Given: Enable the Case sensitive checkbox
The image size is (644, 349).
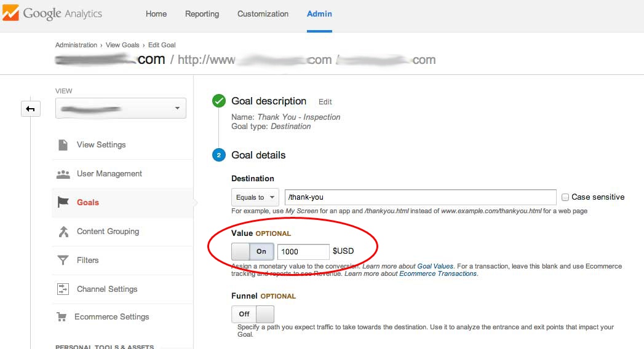Looking at the screenshot, I should (x=565, y=197).
